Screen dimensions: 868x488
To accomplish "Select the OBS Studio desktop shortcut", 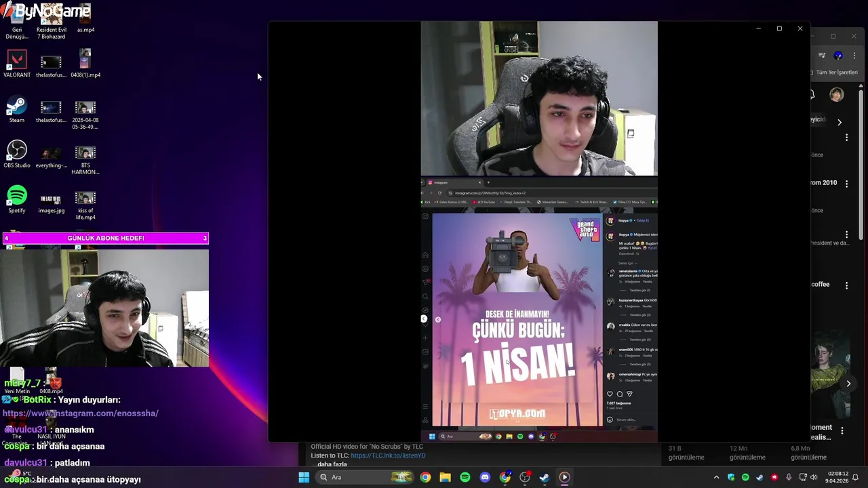I will 17,155.
